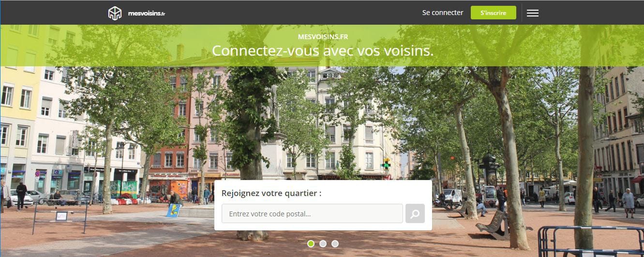
Task: Click the cube-shaped mesvoisins logo icon
Action: [115, 13]
